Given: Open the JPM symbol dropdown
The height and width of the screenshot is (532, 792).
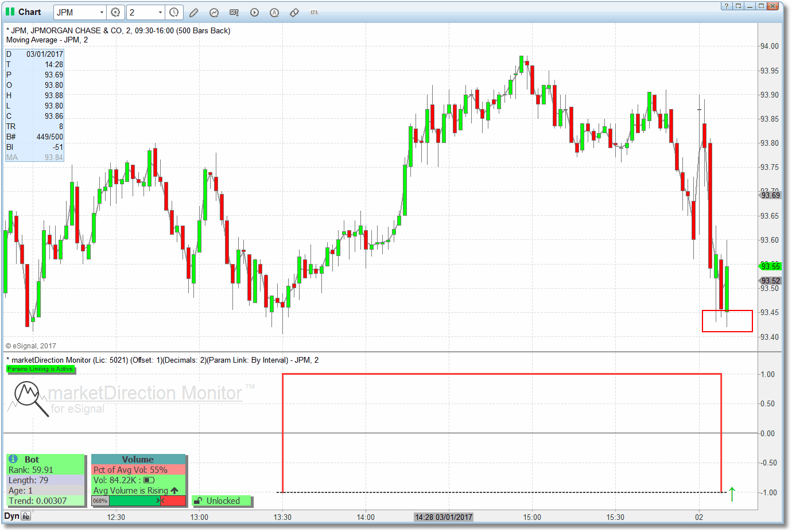Looking at the screenshot, I should pos(102,12).
